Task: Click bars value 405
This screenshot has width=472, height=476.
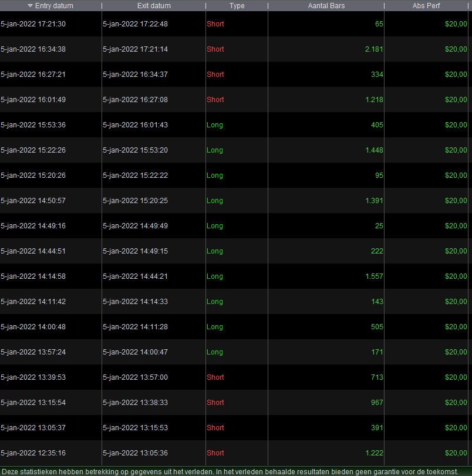Action: [377, 125]
